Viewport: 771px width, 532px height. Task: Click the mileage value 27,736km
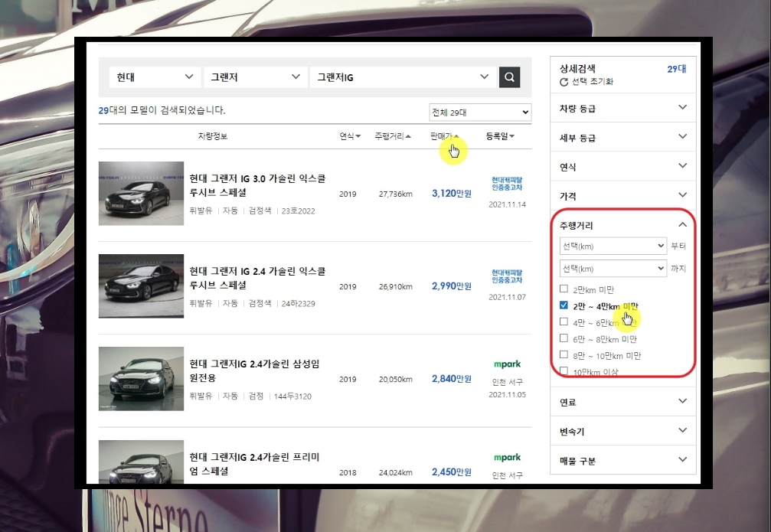[395, 194]
